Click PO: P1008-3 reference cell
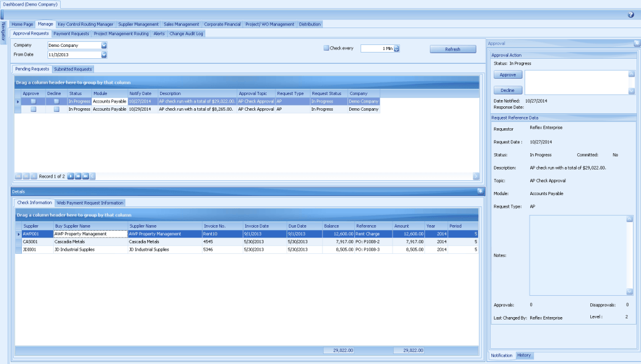 pos(374,250)
